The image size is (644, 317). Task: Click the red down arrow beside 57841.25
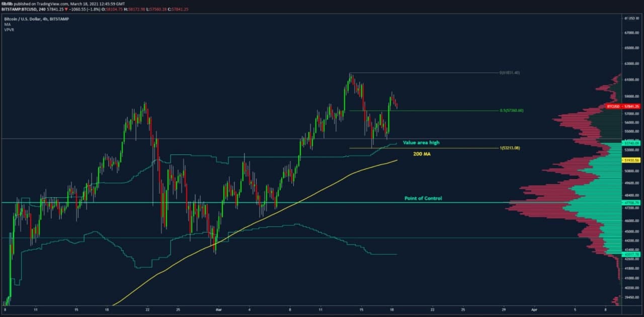66,9
